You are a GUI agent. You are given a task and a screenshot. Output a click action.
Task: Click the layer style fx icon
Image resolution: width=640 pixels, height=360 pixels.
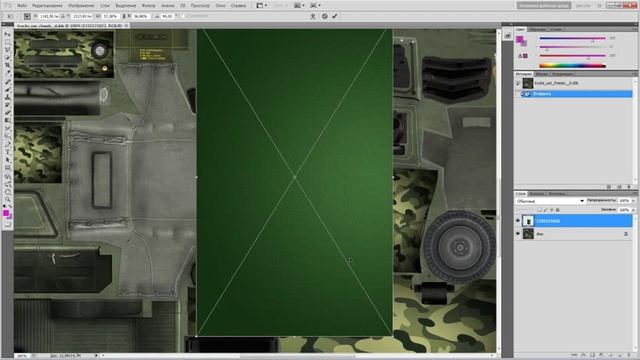click(x=584, y=355)
